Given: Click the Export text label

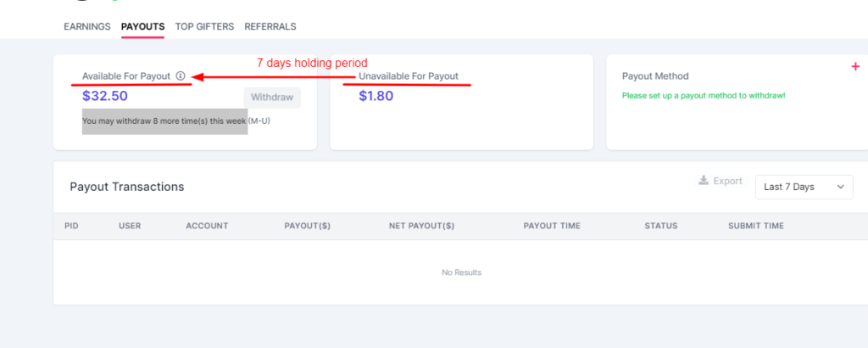Looking at the screenshot, I should tap(727, 181).
